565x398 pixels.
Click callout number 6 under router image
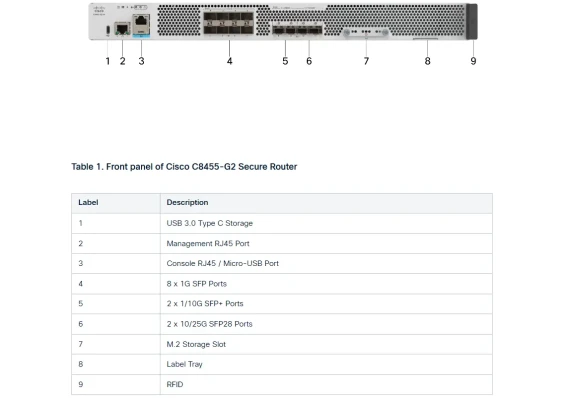[x=309, y=61]
